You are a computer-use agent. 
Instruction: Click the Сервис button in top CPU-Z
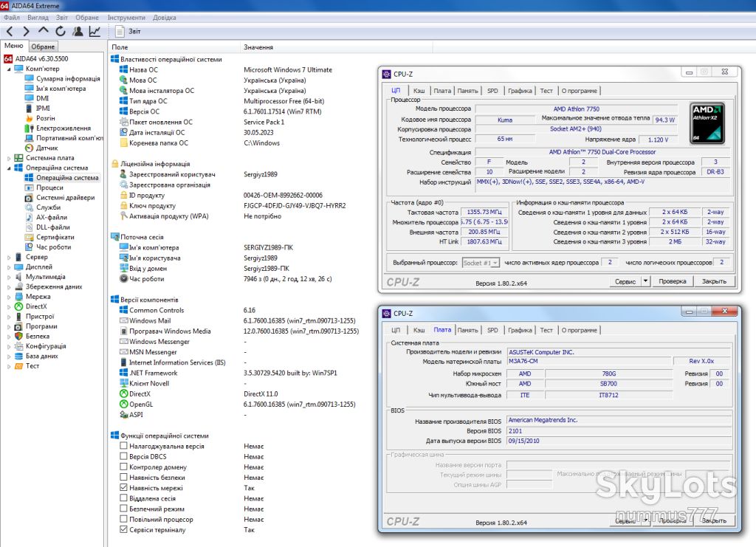point(625,281)
